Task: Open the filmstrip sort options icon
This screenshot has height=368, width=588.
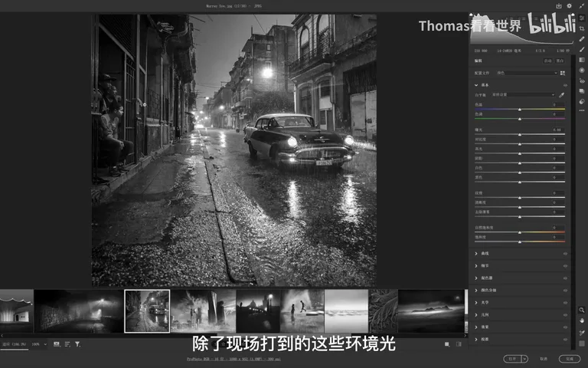Action: point(67,344)
